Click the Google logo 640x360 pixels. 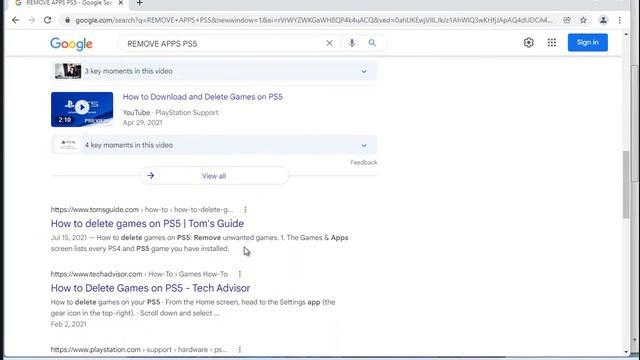[x=71, y=44]
